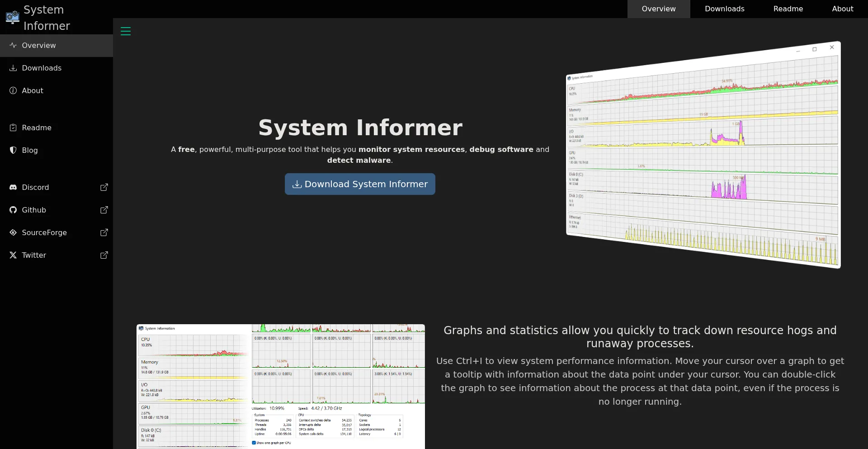Click the System Information screenshot thumbnail
Viewport: 868px width, 449px height.
281,387
